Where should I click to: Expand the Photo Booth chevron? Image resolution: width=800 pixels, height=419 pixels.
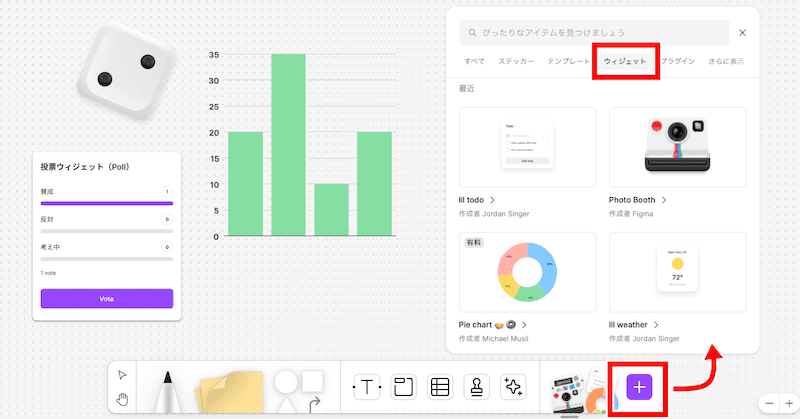(664, 200)
